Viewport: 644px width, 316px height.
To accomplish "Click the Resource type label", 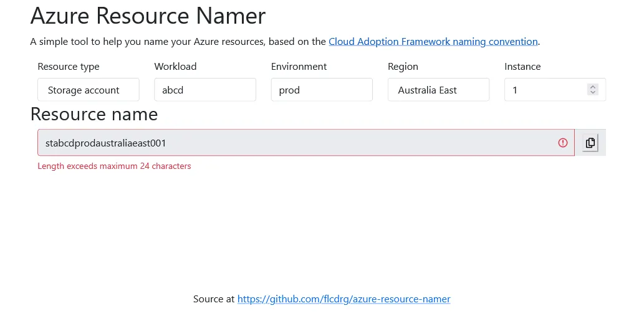I will pyautogui.click(x=69, y=67).
